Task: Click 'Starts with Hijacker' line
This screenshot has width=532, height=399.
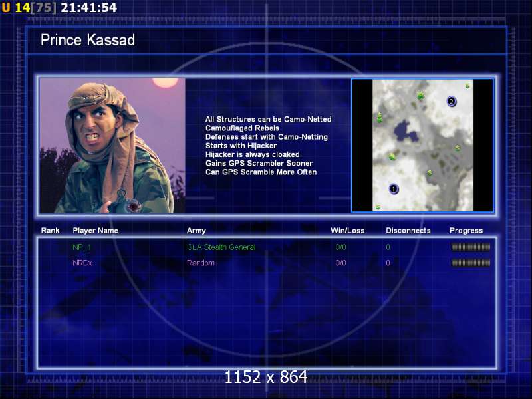Action: (x=241, y=146)
